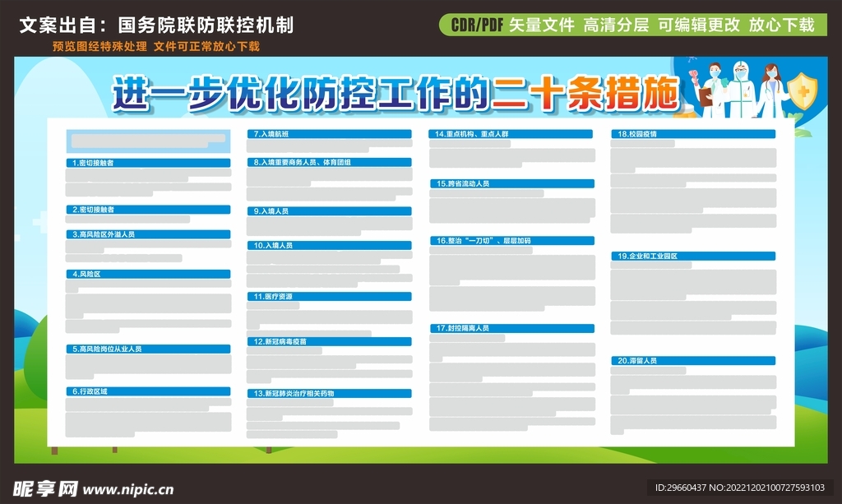Select the "19.企业和工业园区" heading
The image size is (842, 504).
(x=693, y=256)
